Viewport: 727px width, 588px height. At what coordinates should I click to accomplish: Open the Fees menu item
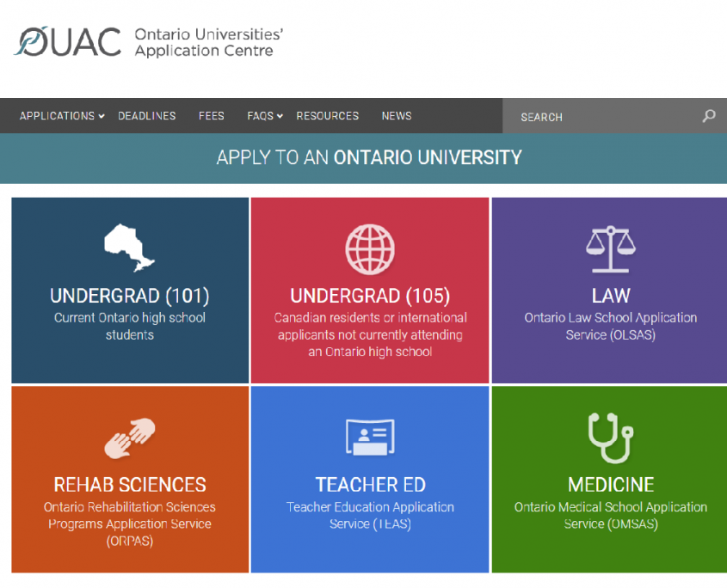tap(212, 116)
